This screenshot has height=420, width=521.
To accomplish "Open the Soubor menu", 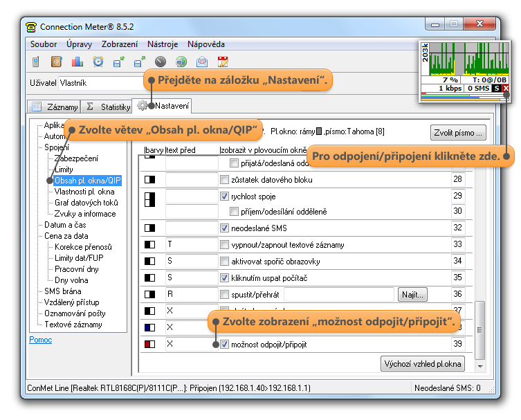I will click(x=44, y=44).
